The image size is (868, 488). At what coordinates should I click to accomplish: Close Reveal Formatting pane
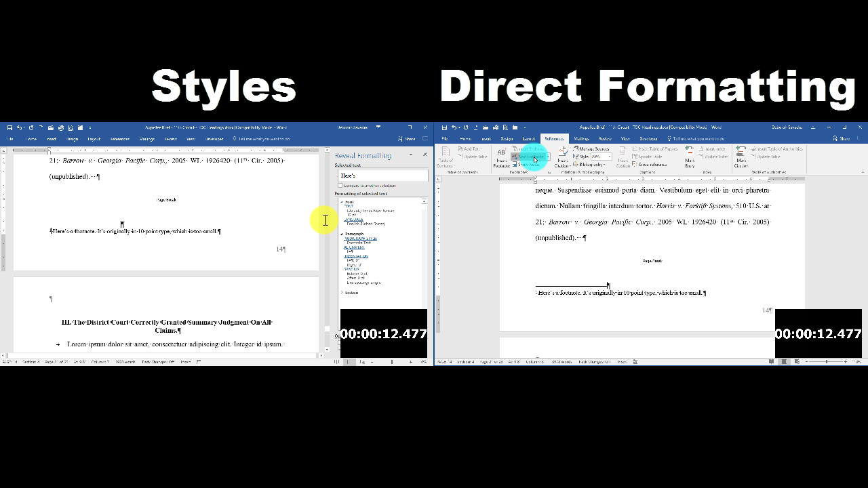[425, 155]
